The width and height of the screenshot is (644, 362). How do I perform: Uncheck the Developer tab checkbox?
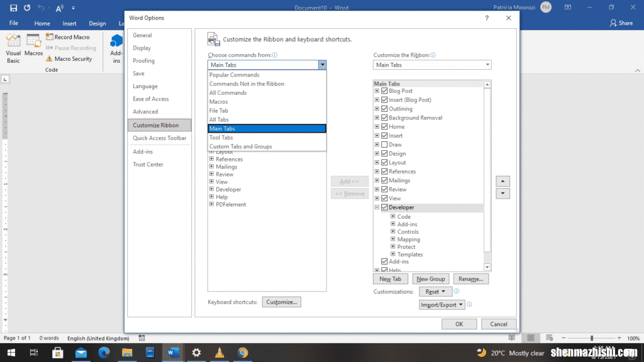coord(384,207)
